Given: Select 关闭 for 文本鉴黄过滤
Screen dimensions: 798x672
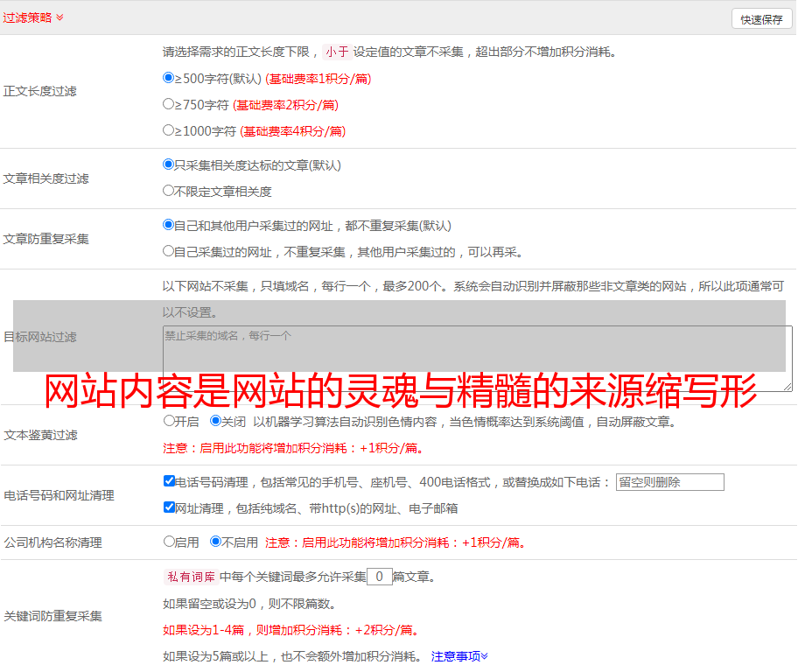Looking at the screenshot, I should [x=215, y=421].
